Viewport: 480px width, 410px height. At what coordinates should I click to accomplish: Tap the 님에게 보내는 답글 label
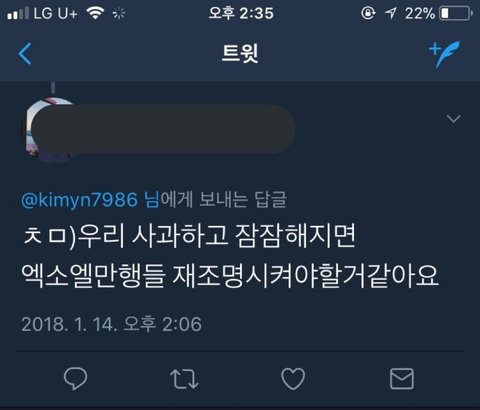coord(215,200)
